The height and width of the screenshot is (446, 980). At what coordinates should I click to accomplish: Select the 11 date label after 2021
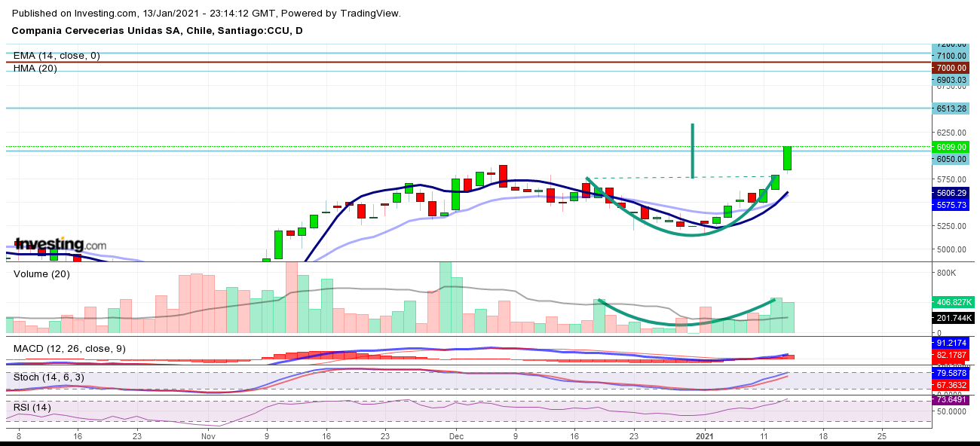763,435
